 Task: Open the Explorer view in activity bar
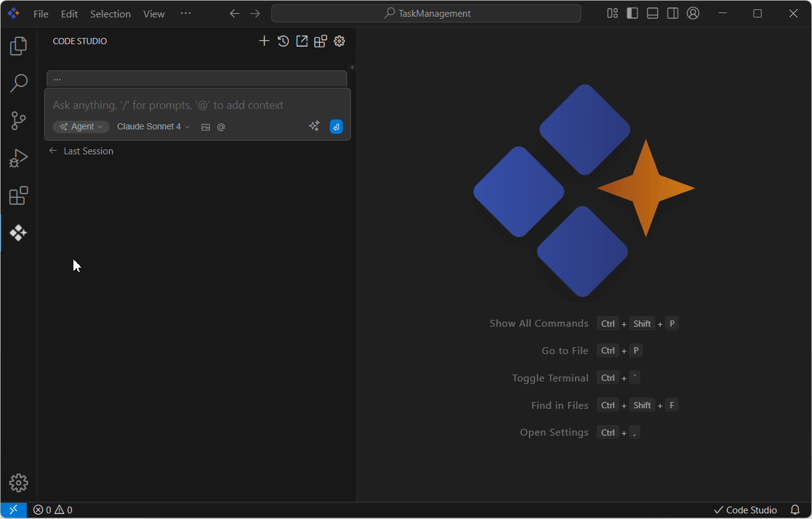pos(19,45)
